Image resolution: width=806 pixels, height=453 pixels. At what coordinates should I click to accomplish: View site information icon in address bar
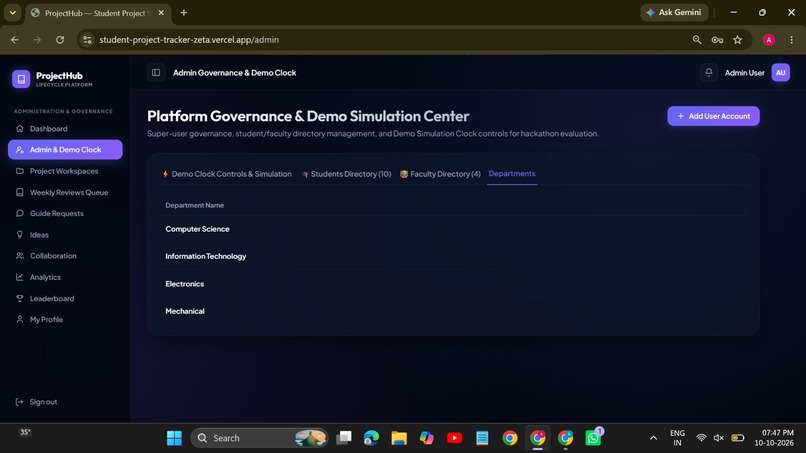87,40
